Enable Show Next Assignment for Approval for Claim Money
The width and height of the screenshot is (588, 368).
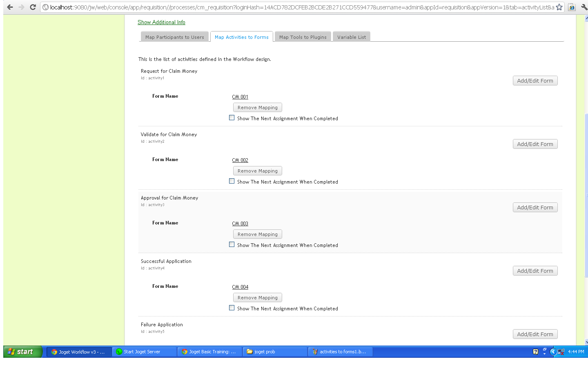click(x=232, y=245)
